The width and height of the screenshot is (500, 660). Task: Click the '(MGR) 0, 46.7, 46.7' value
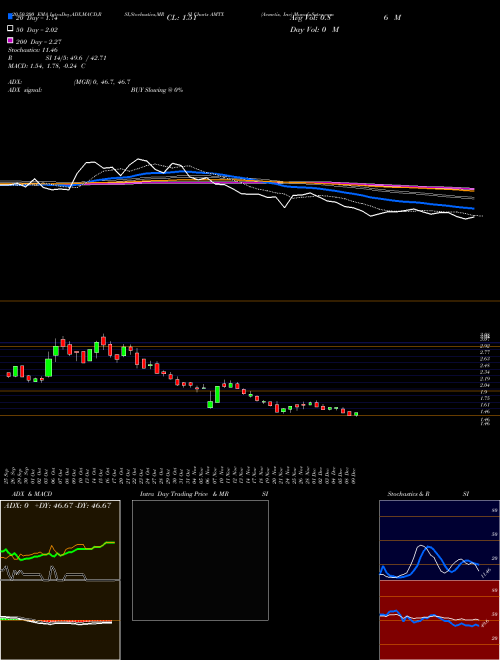[102, 82]
